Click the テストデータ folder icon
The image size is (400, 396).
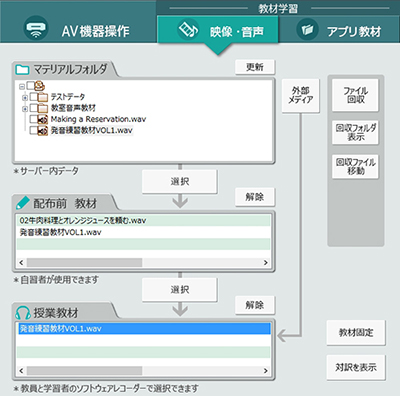tap(43, 97)
